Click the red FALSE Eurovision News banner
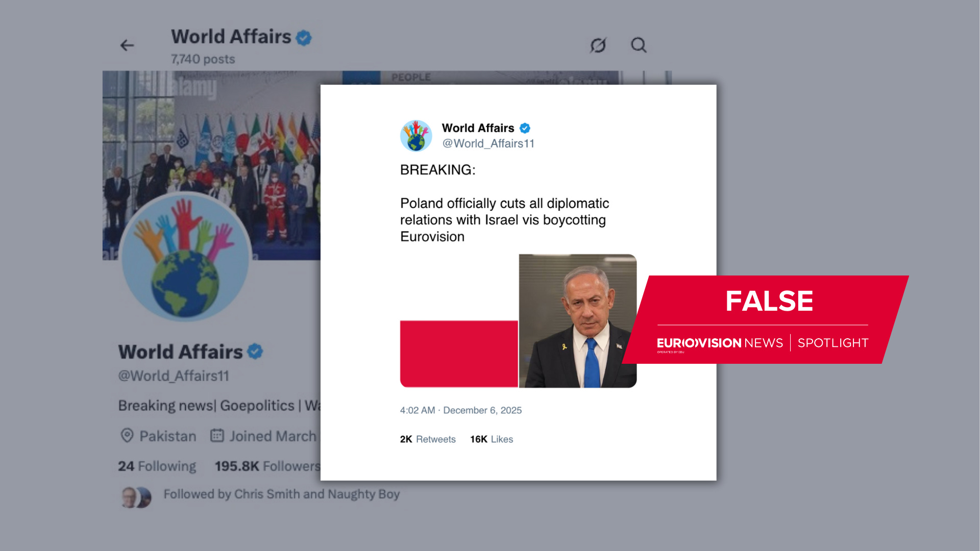This screenshot has width=980, height=551. (x=766, y=320)
